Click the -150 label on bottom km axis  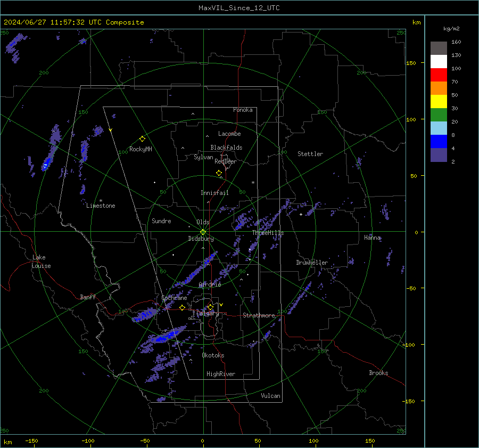click(x=31, y=441)
